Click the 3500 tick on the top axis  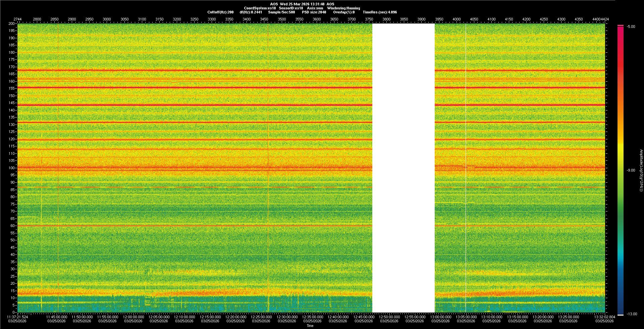(282, 19)
